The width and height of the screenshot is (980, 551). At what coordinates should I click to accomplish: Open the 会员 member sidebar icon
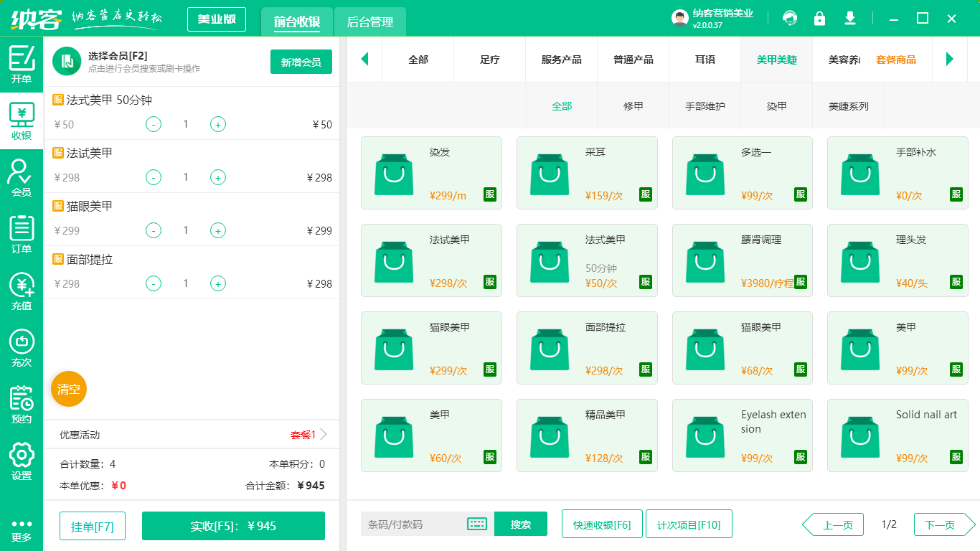coord(22,178)
